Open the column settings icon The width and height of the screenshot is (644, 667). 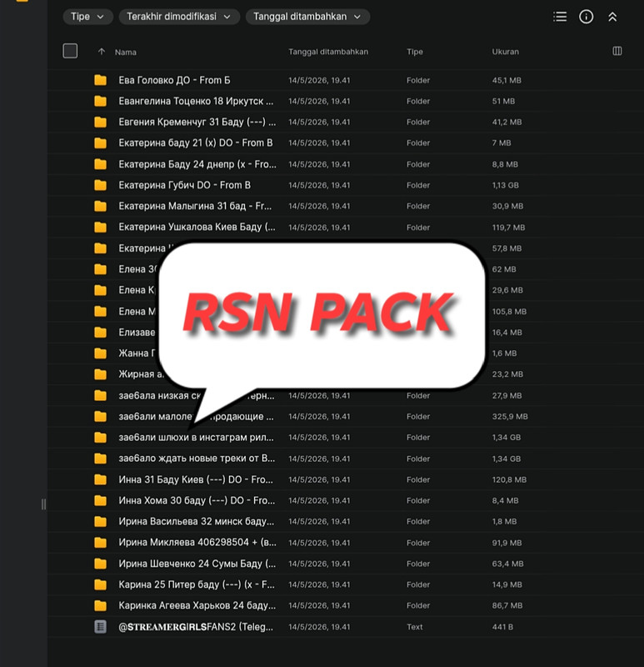(617, 51)
